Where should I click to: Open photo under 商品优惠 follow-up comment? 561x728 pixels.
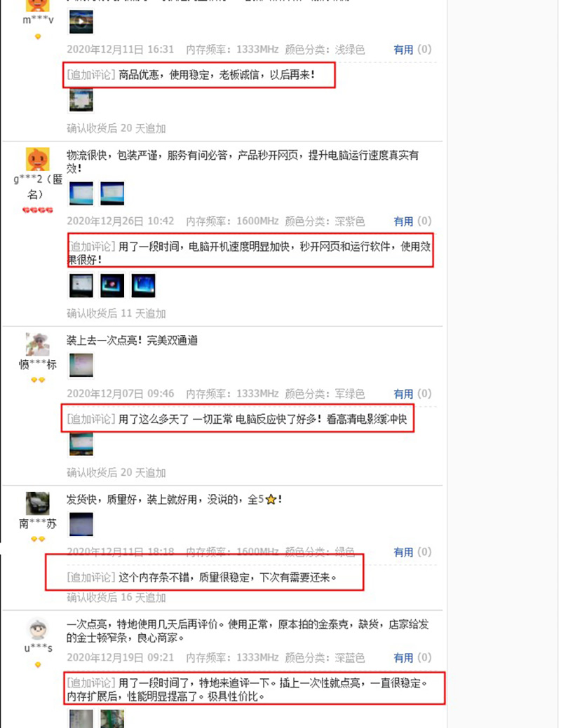point(81,100)
